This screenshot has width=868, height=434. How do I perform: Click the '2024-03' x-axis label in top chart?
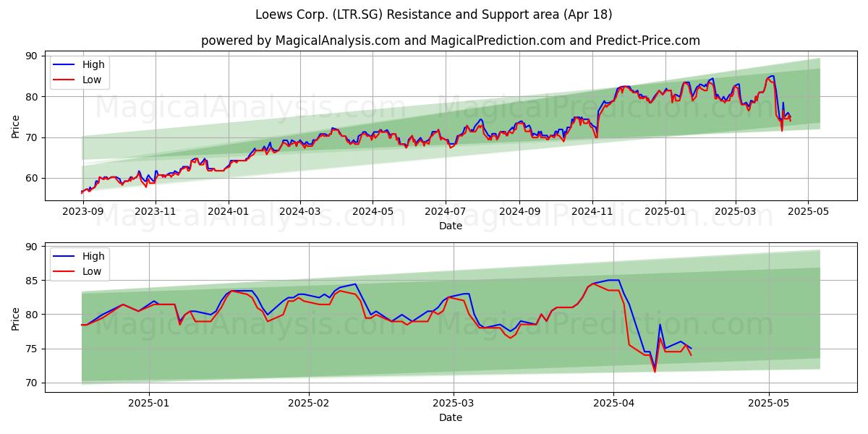300,211
